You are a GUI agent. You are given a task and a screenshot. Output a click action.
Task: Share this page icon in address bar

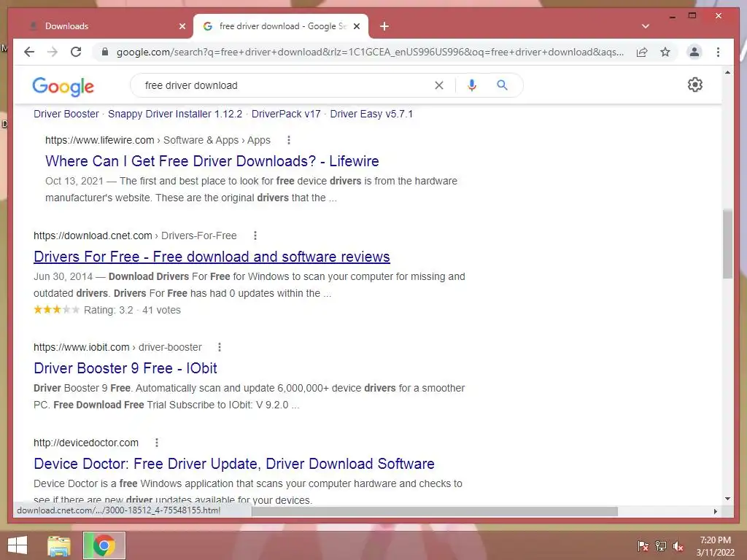click(642, 52)
